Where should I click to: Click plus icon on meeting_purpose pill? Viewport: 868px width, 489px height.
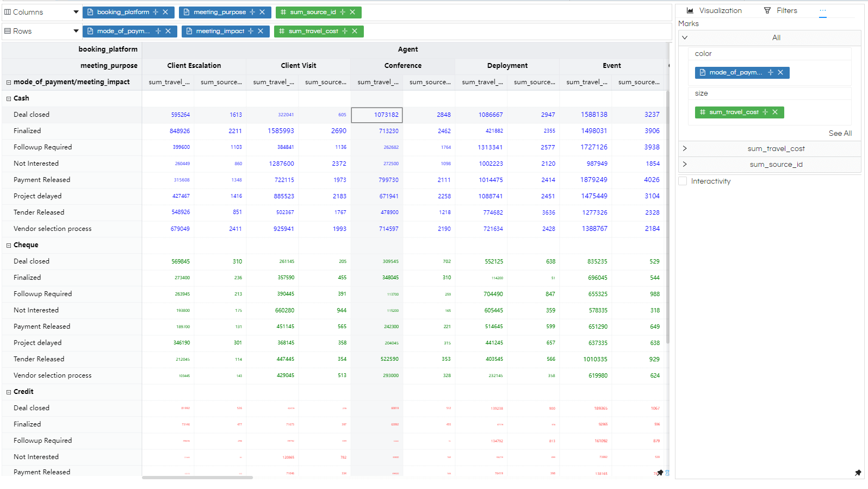pos(252,12)
